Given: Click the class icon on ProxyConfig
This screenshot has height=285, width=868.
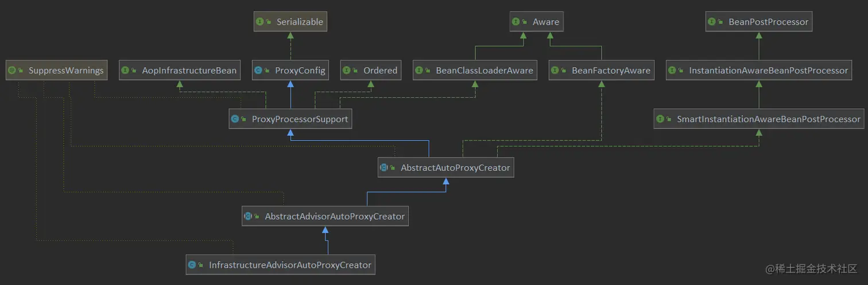Looking at the screenshot, I should pyautogui.click(x=258, y=71).
